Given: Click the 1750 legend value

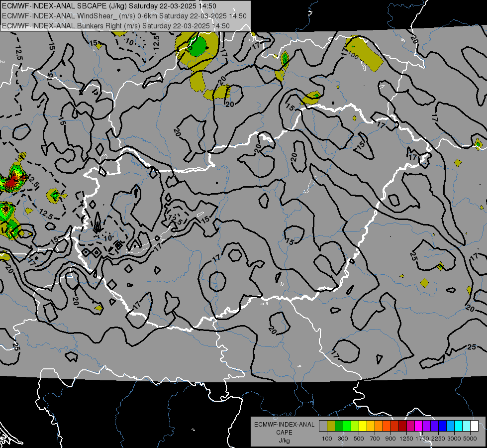Looking at the screenshot, I should click(x=422, y=439).
